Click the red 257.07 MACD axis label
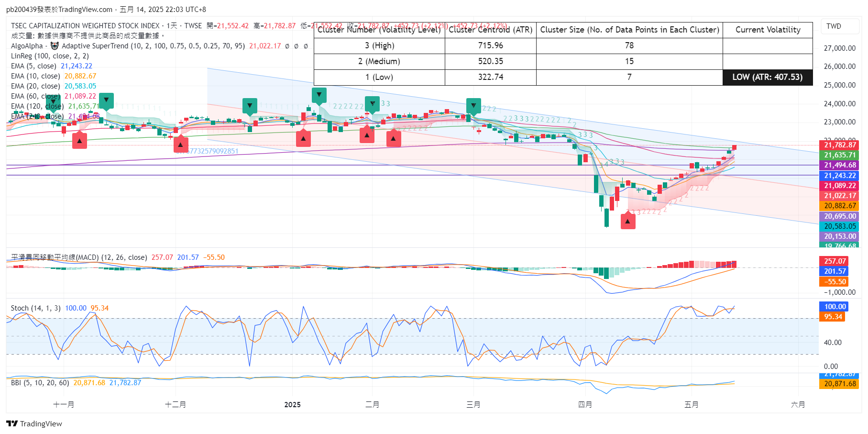868x434 pixels. [835, 261]
